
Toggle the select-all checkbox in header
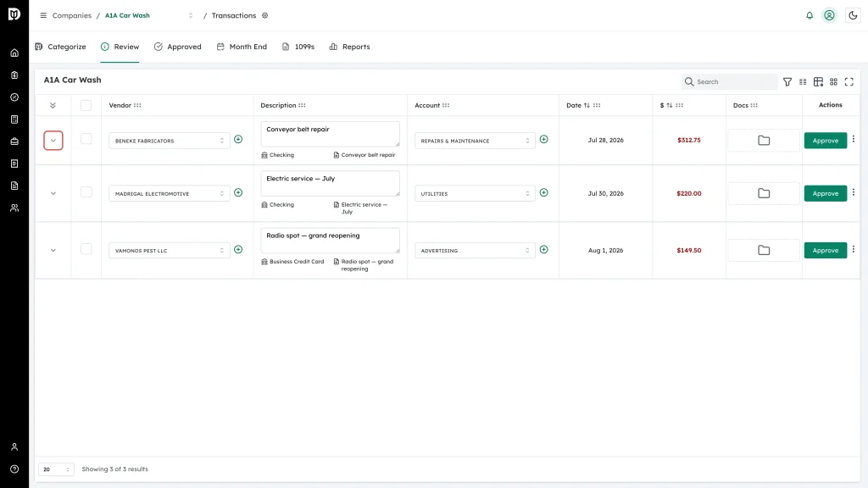point(86,105)
